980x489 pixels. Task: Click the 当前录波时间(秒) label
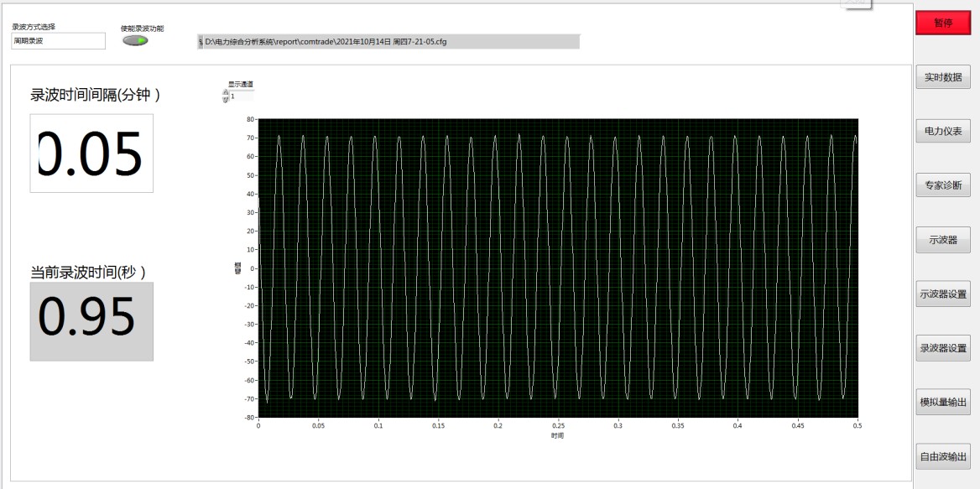pos(88,273)
